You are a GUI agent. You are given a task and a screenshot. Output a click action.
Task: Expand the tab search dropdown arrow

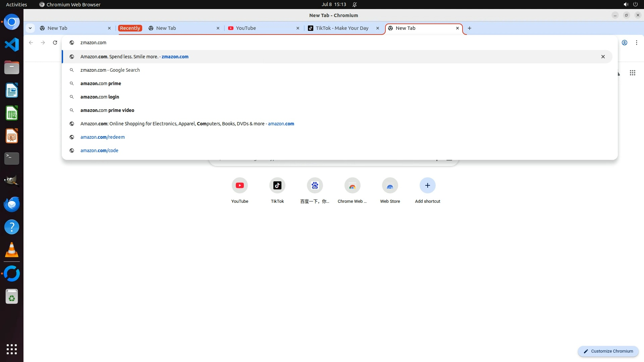pyautogui.click(x=30, y=28)
